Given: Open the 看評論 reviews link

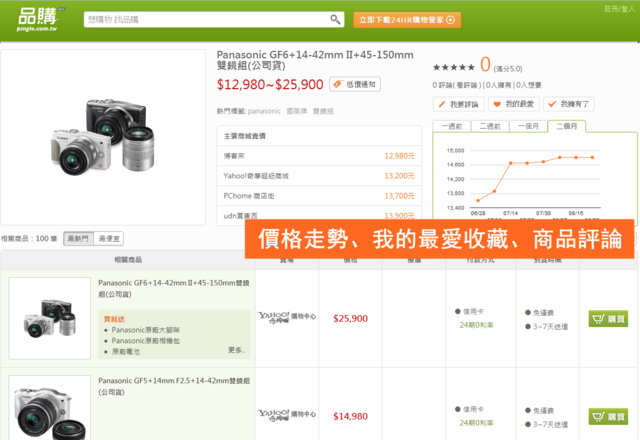Looking at the screenshot, I should click(x=467, y=85).
